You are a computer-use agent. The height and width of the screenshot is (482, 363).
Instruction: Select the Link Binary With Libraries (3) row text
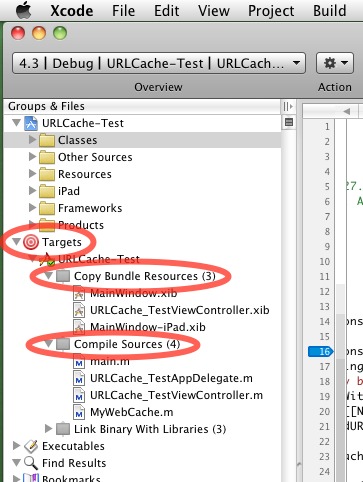[150, 429]
